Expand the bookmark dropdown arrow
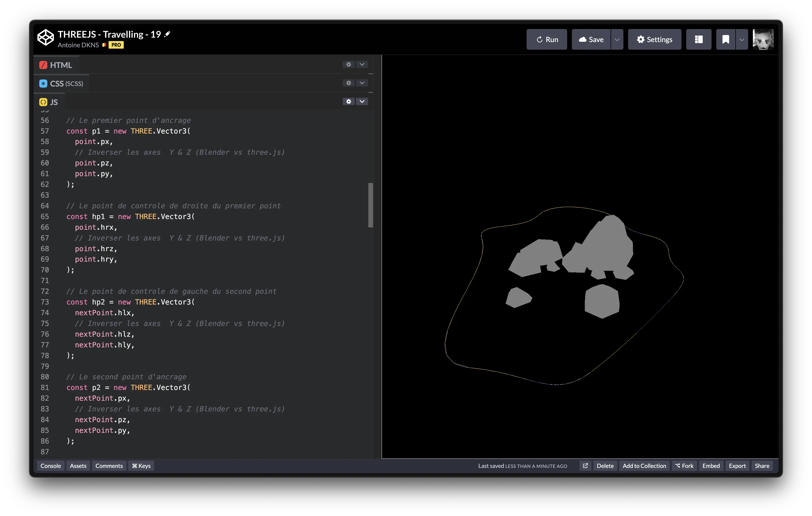 coord(742,39)
